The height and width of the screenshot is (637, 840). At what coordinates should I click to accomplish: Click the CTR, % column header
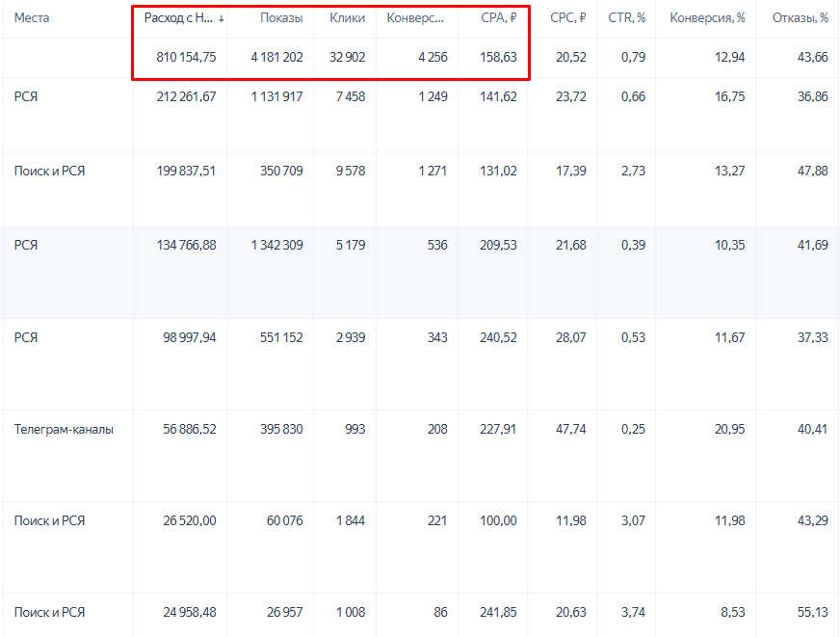(627, 17)
